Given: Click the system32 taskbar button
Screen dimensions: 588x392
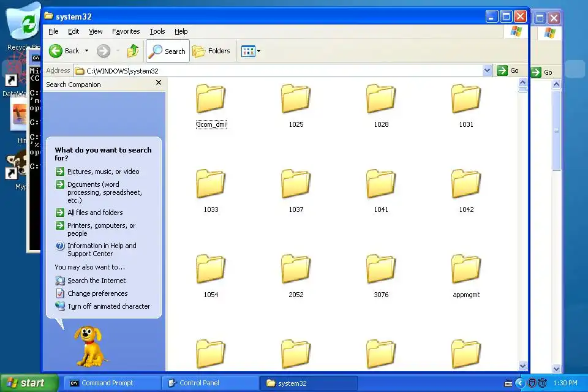Looking at the screenshot, I should tap(308, 383).
